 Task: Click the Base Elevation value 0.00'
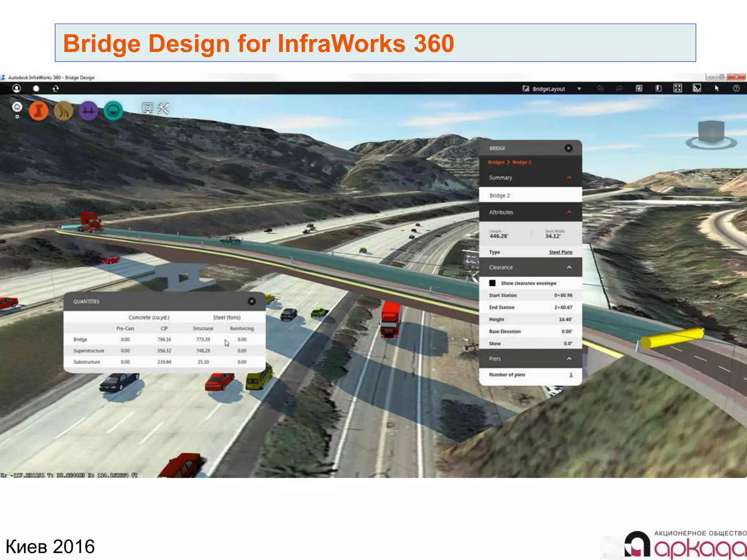567,331
